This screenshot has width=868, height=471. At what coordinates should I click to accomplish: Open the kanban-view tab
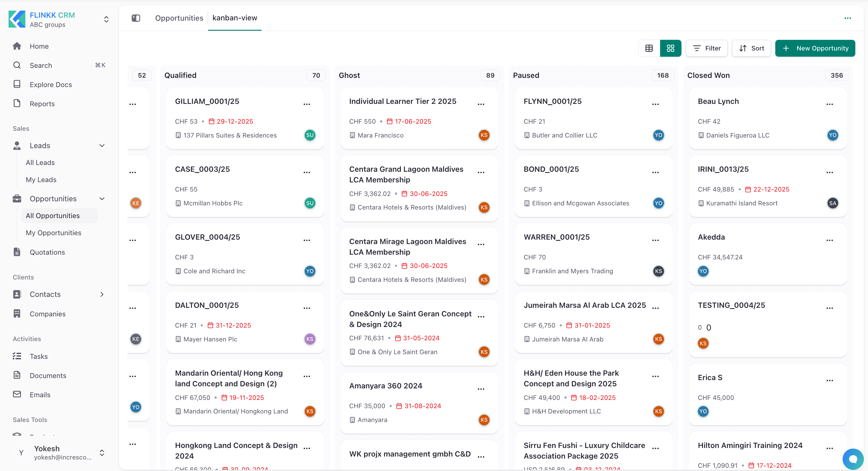tap(234, 18)
